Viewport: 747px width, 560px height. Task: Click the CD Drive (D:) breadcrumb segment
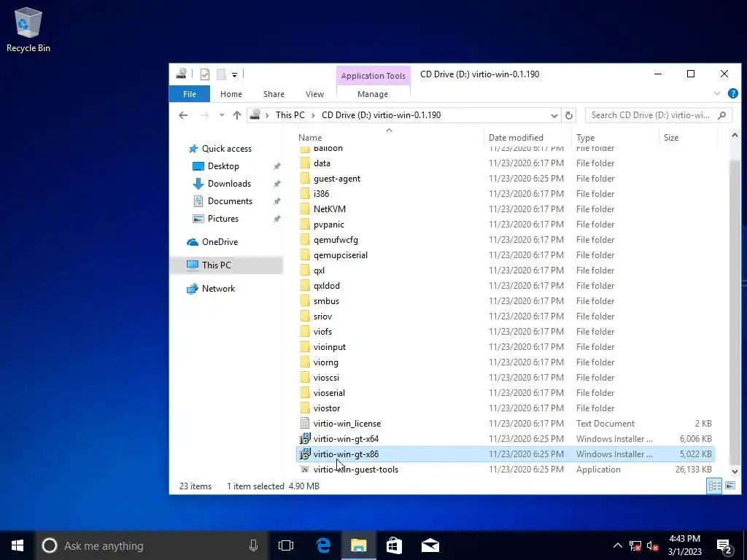click(x=381, y=114)
